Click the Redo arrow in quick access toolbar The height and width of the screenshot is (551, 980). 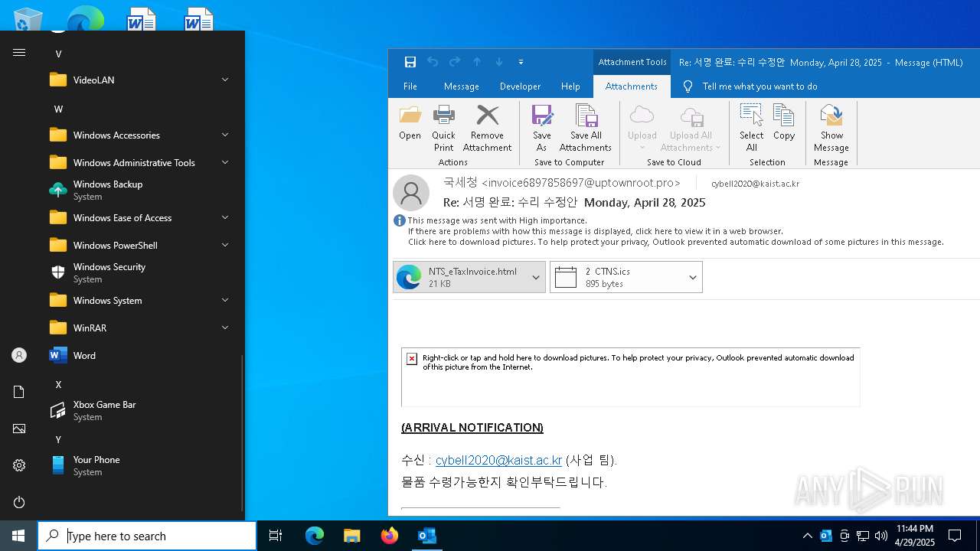(x=455, y=62)
